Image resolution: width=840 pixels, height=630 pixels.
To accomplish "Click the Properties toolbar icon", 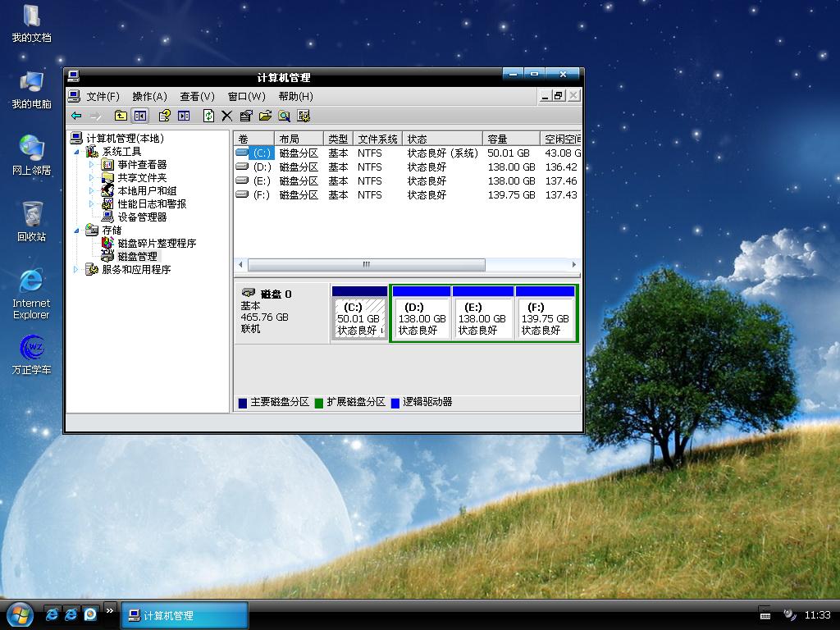I will click(x=245, y=116).
